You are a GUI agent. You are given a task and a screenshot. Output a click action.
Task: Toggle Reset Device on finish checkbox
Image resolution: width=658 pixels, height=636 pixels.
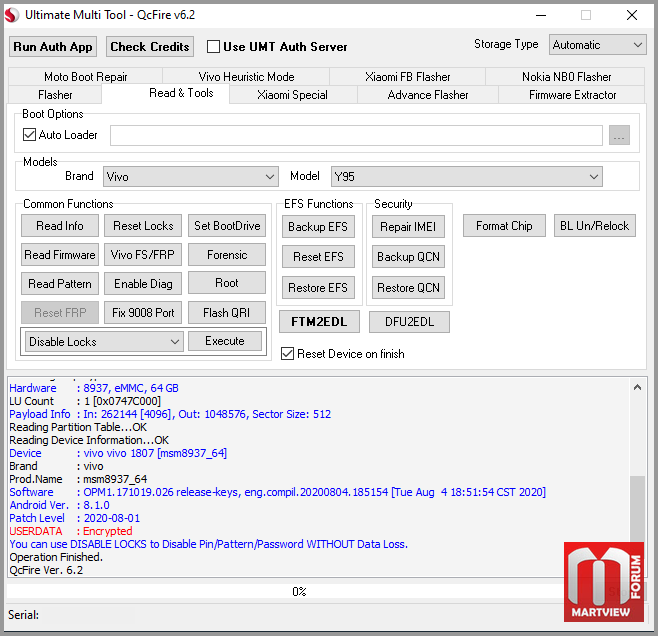(x=288, y=354)
